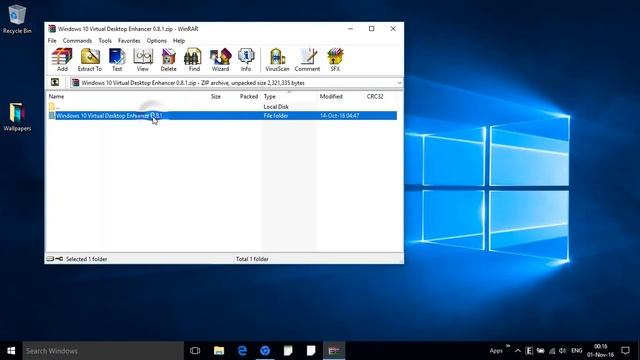Open the Options menu
This screenshot has width=640, height=360.
click(x=157, y=41)
